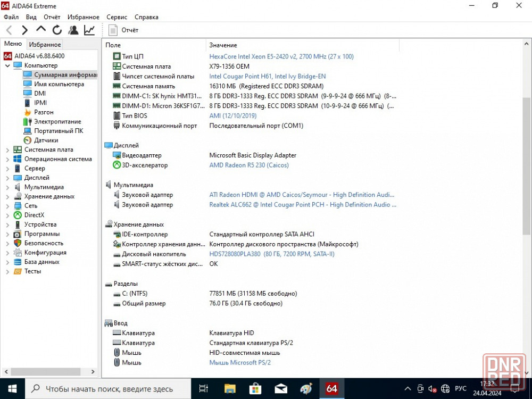The height and width of the screenshot is (399, 532).
Task: Open File Explorer from the taskbar
Action: pos(230,389)
